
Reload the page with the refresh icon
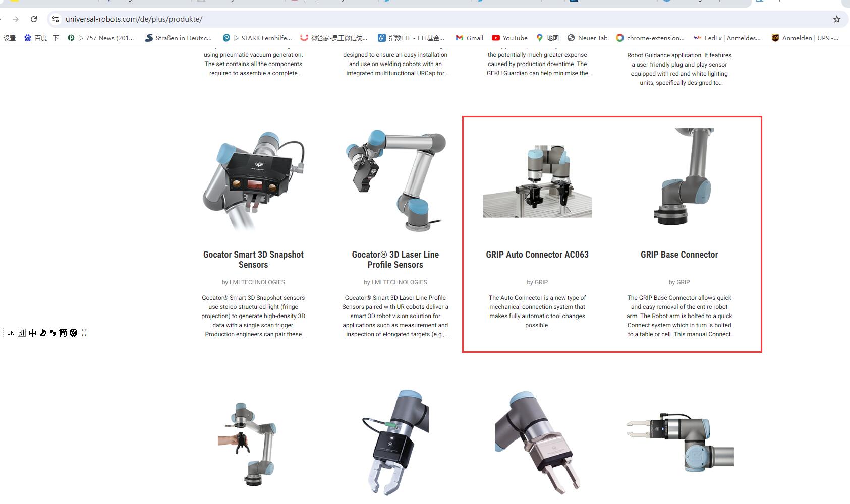[34, 19]
